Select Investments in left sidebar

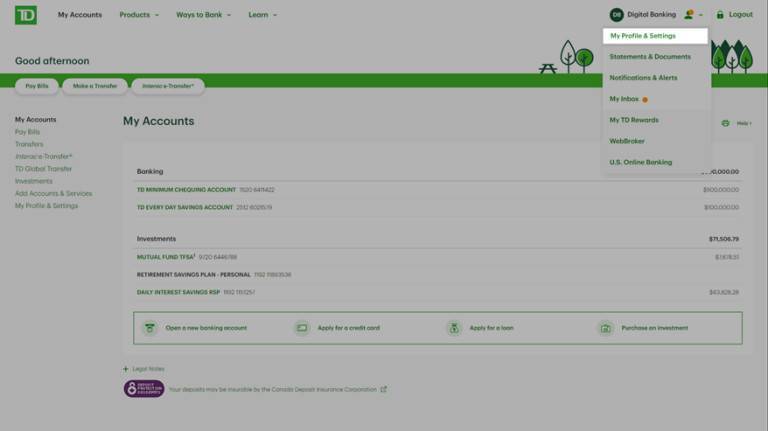point(33,181)
